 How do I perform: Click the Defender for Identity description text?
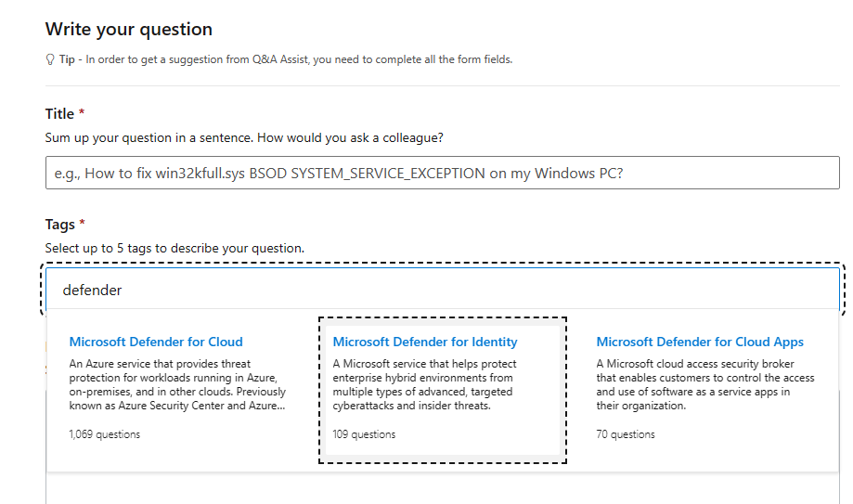424,384
